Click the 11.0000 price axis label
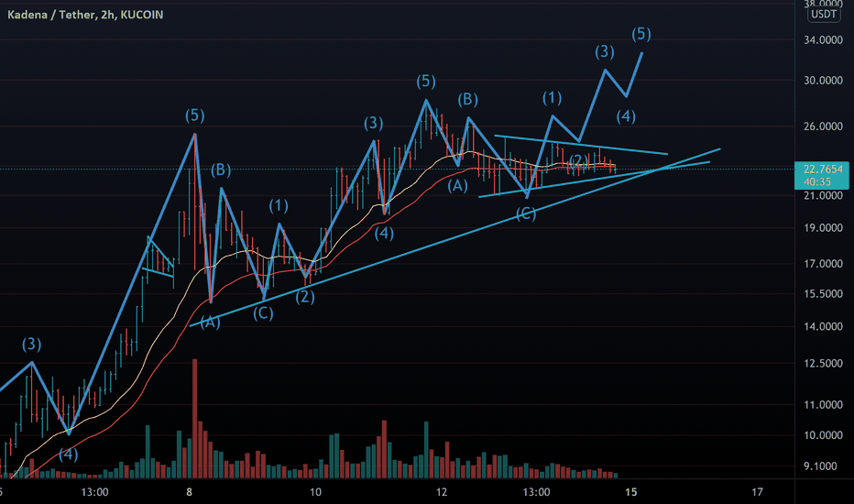854x504 pixels. click(x=823, y=404)
